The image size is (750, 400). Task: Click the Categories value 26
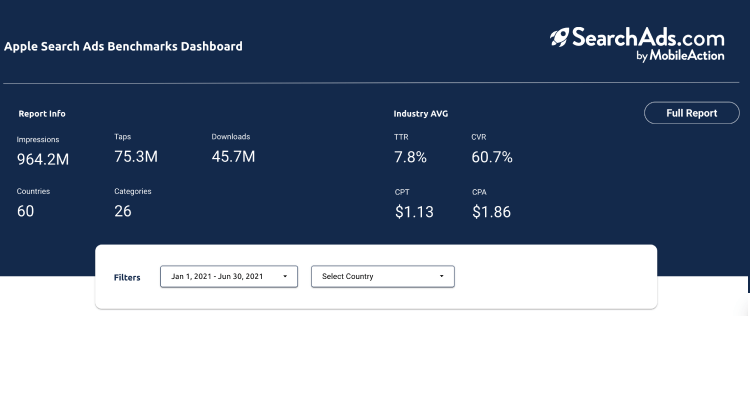(123, 211)
